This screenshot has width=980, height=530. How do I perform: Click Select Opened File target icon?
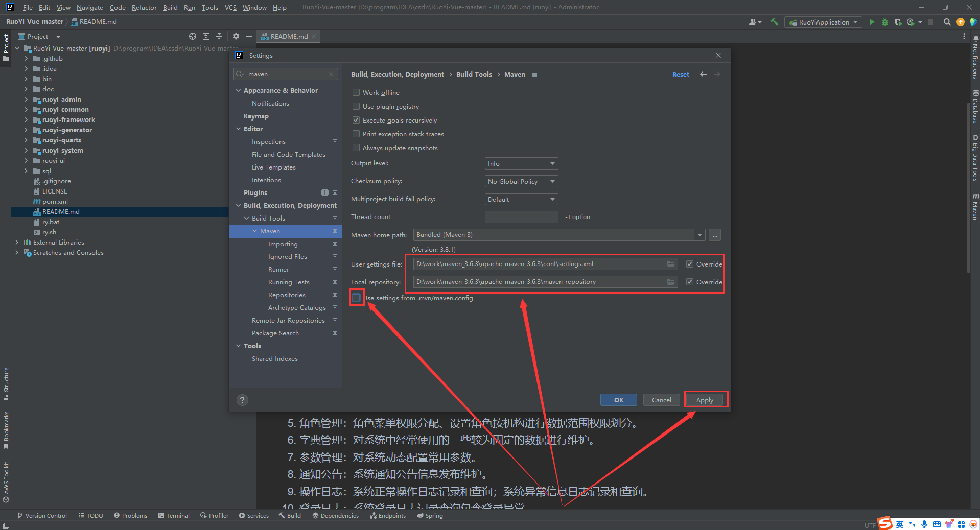click(192, 36)
